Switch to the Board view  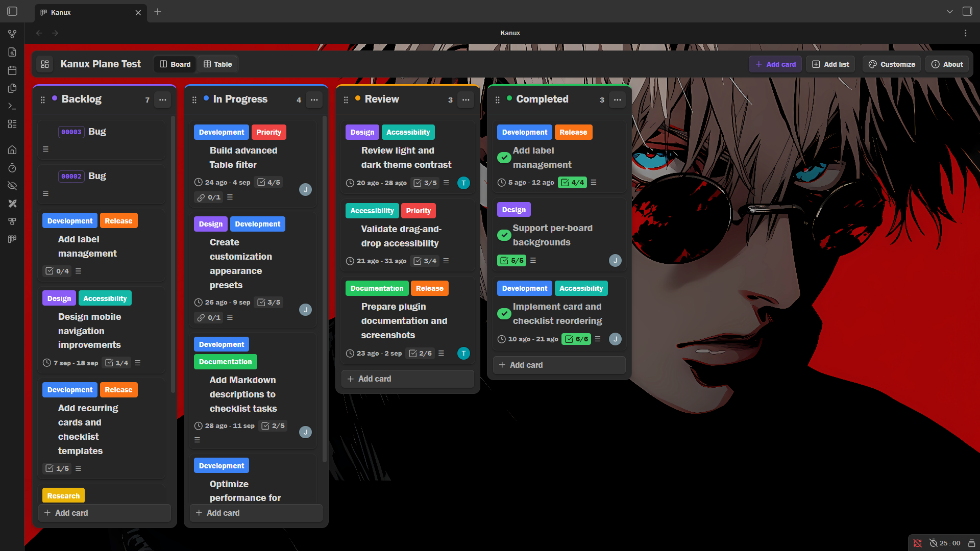[x=175, y=64]
